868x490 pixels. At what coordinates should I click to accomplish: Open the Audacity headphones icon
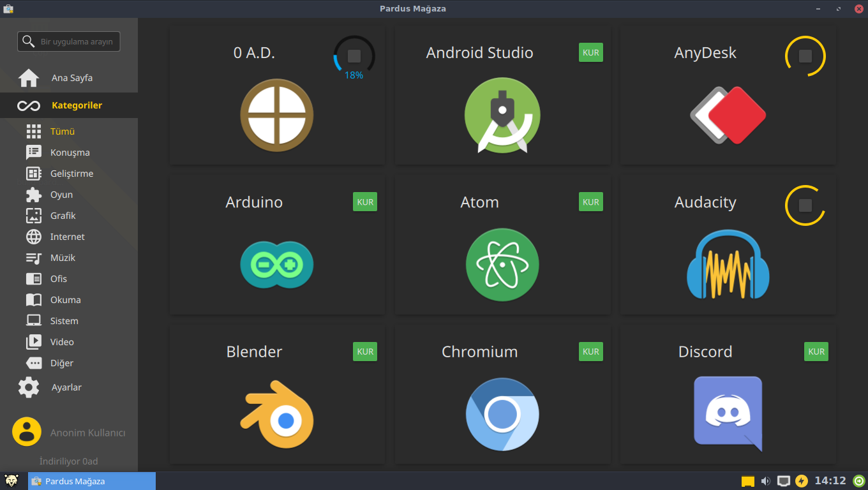click(x=728, y=264)
